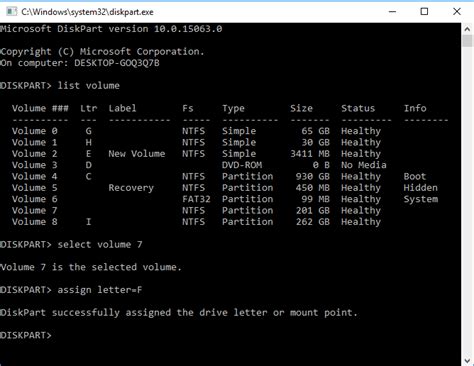Click 'DESKTOP-GOQ3Q7B' computer name
This screenshot has width=474, height=366.
click(117, 63)
